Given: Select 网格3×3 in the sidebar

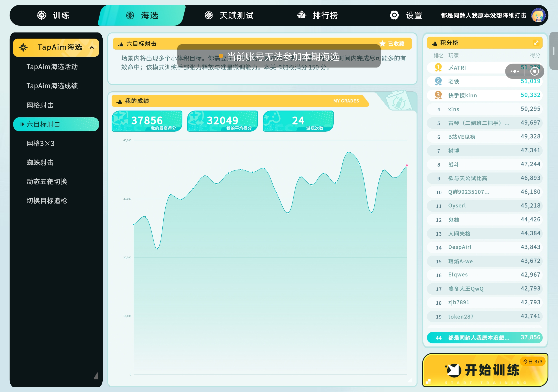Looking at the screenshot, I should pyautogui.click(x=40, y=143).
